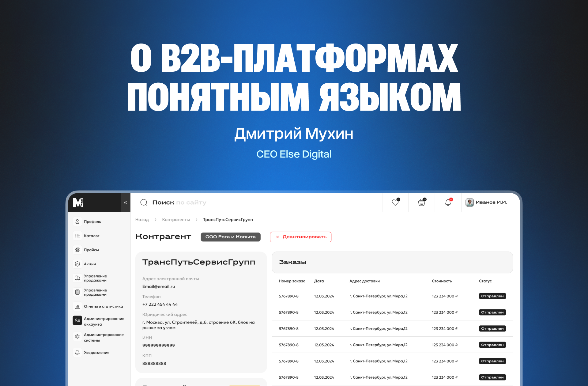Open Отчеты и статистика section
Viewport: 588px width, 386px height.
coord(103,306)
